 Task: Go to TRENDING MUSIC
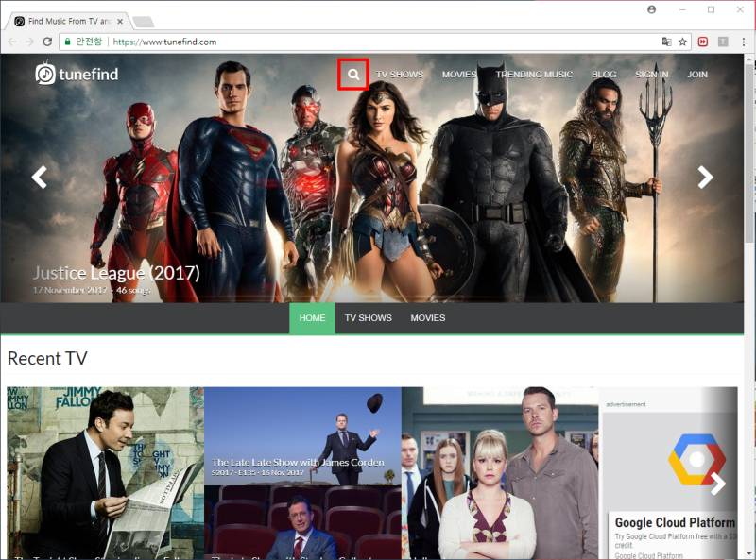click(x=534, y=75)
